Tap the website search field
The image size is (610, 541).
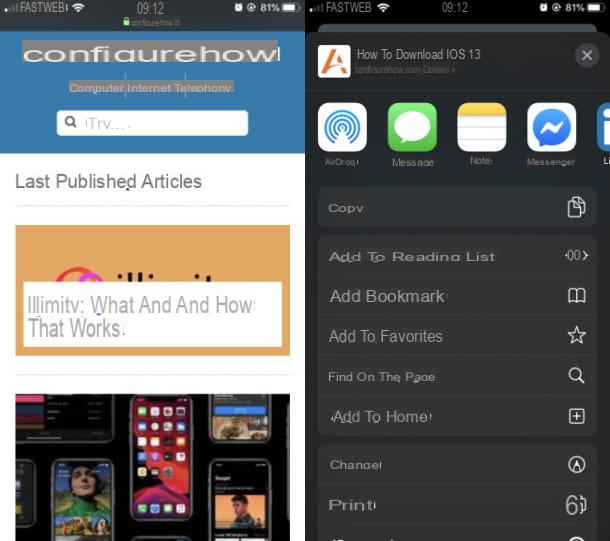[x=152, y=123]
